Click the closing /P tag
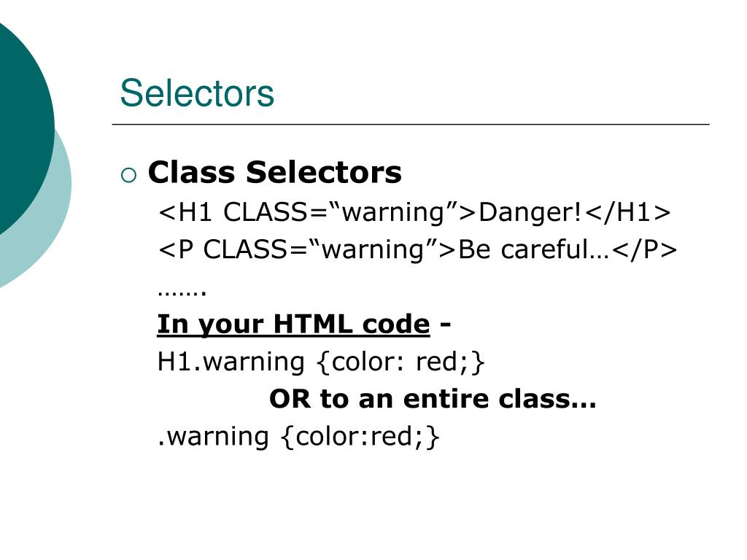Viewport: 747px width, 560px height. (643, 250)
